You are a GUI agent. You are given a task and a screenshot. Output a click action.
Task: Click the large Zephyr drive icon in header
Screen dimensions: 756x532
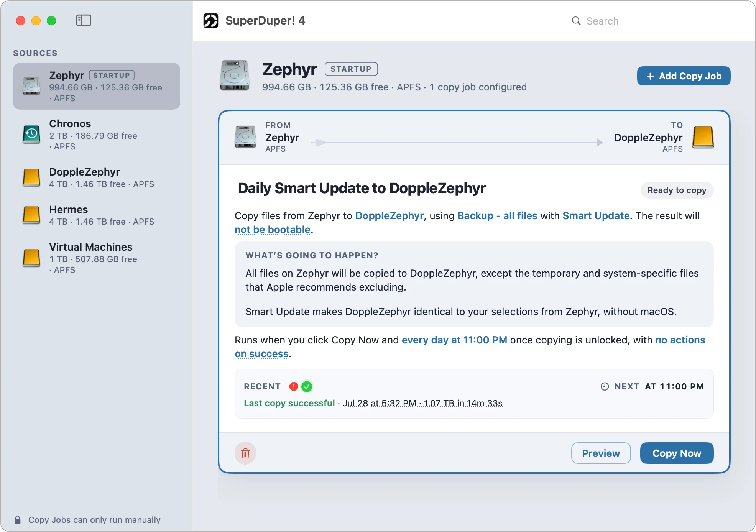click(235, 75)
